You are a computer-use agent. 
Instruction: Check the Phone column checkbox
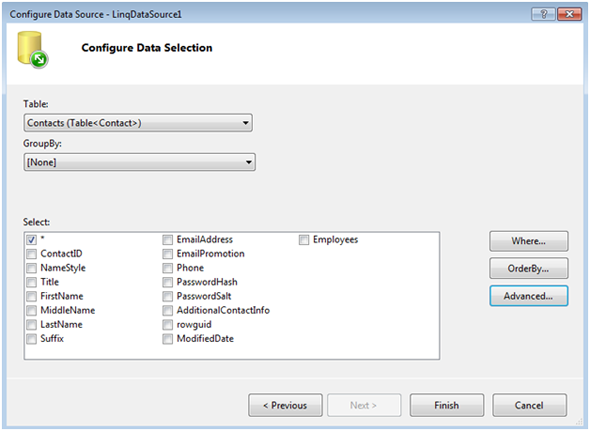[167, 268]
